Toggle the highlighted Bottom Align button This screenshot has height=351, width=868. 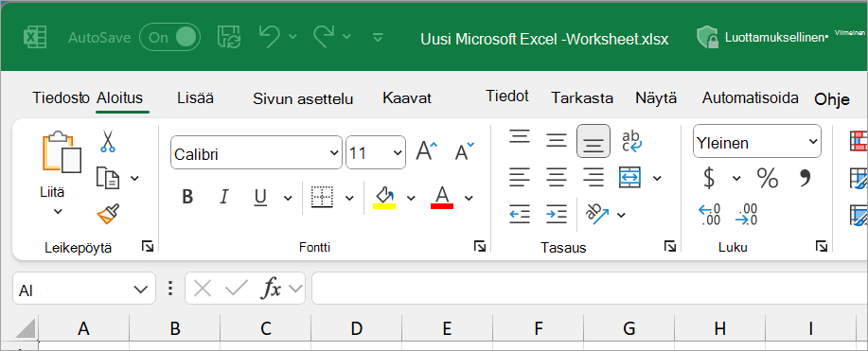click(593, 141)
